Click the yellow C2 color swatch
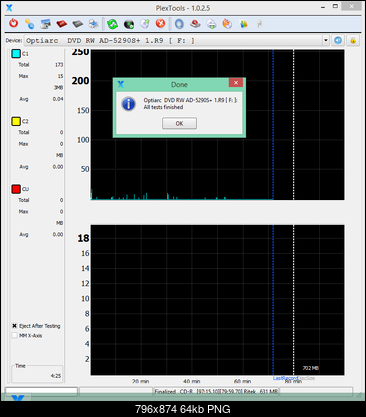Image resolution: width=366 pixels, height=417 pixels. [x=16, y=121]
